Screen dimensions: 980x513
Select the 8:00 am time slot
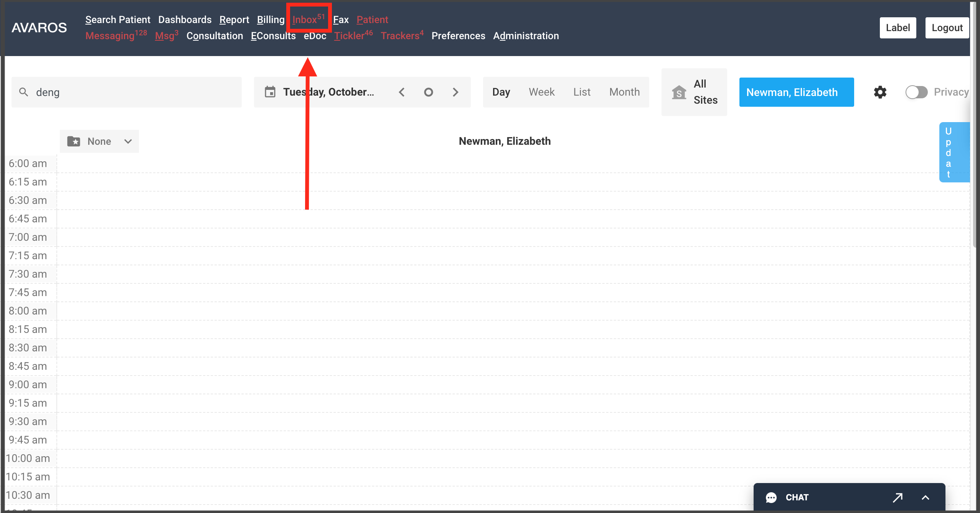(x=513, y=311)
